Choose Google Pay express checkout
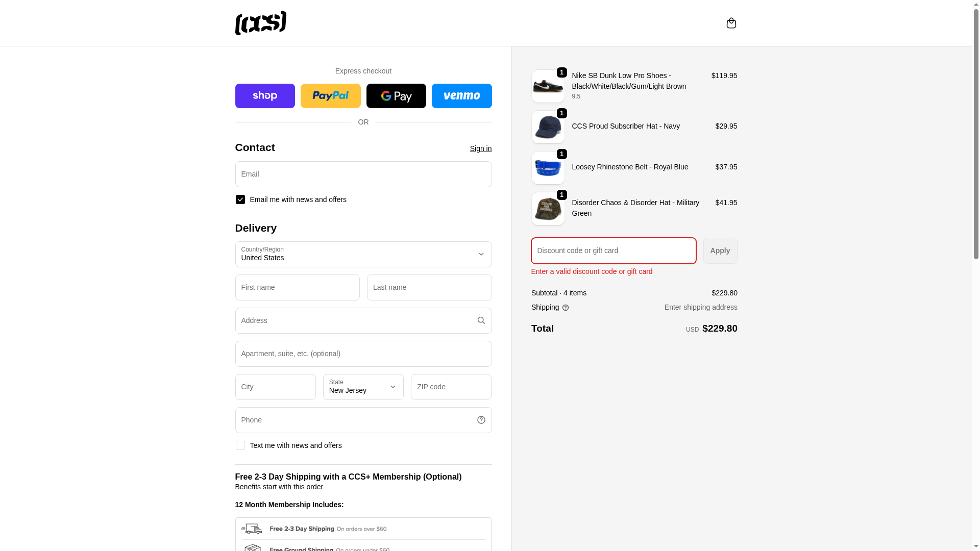This screenshot has height=551, width=980. click(396, 96)
